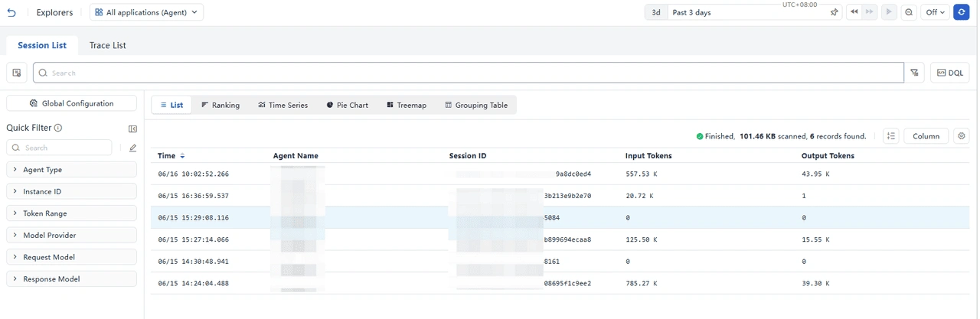Screen dimensions: 980x319
Task: Select the Pie Chart view tab
Action: point(347,105)
